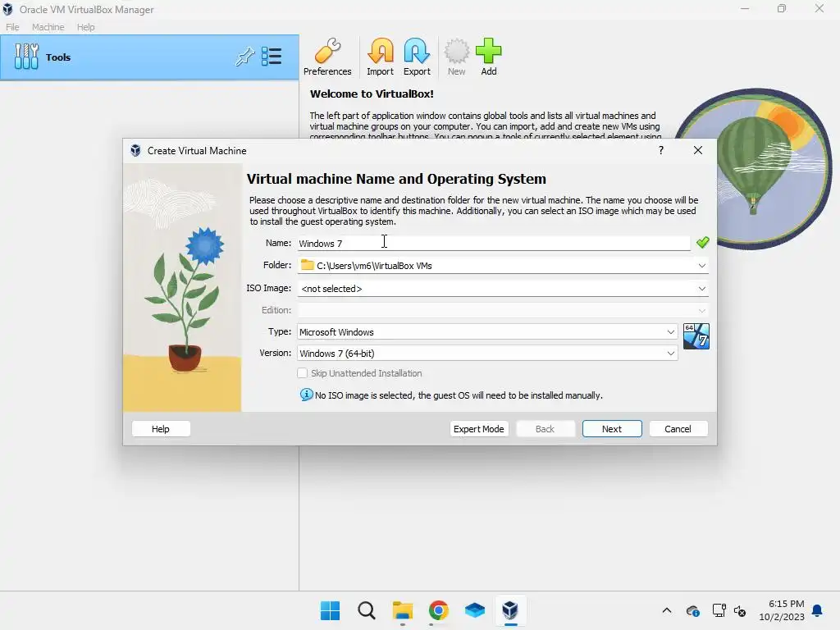Image resolution: width=840 pixels, height=630 pixels.
Task: Click the green checkmark beside Name field
Action: [702, 243]
